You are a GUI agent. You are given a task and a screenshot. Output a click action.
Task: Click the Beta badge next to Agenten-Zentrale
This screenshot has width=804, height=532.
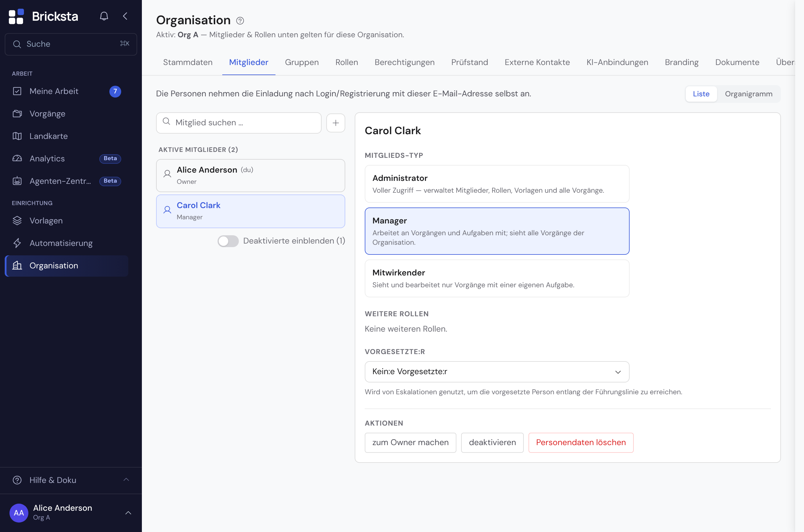110,181
